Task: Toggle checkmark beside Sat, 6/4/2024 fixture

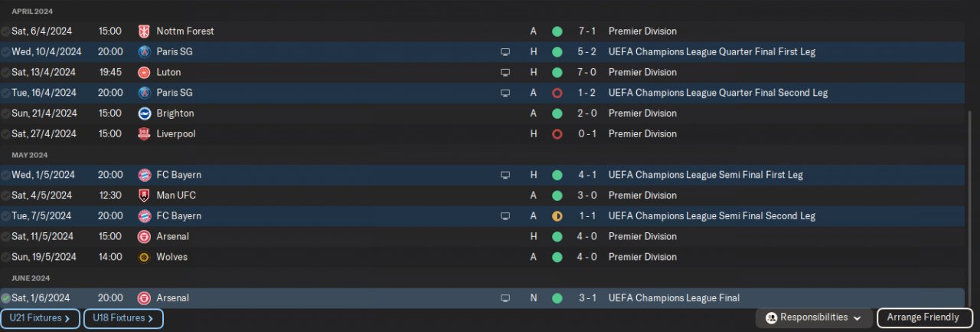Action: (5, 31)
